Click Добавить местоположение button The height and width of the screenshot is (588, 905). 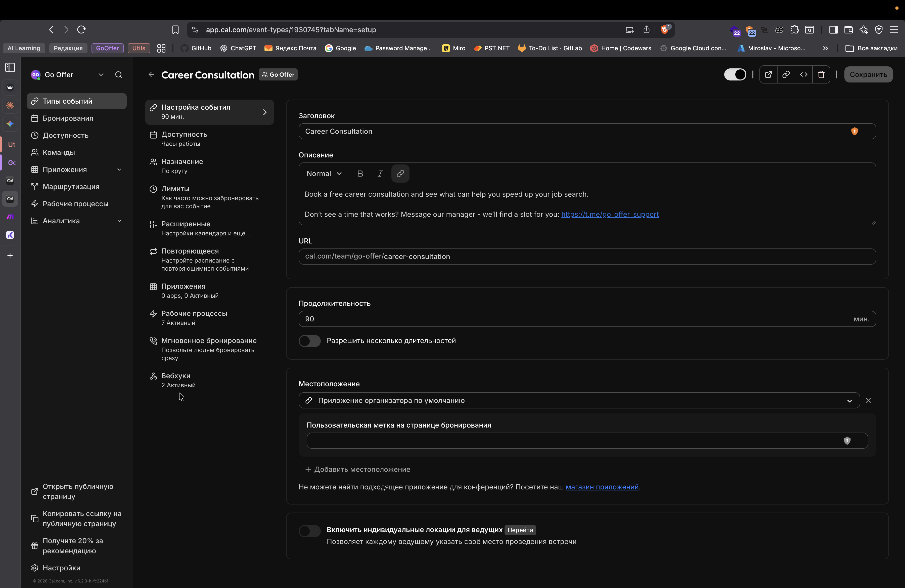tap(358, 469)
